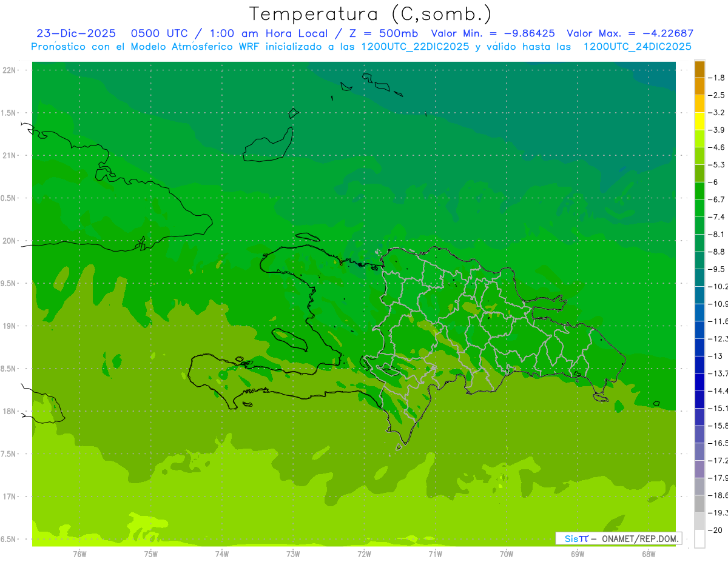
Task: Click the 69W longitude label
Action: click(578, 554)
